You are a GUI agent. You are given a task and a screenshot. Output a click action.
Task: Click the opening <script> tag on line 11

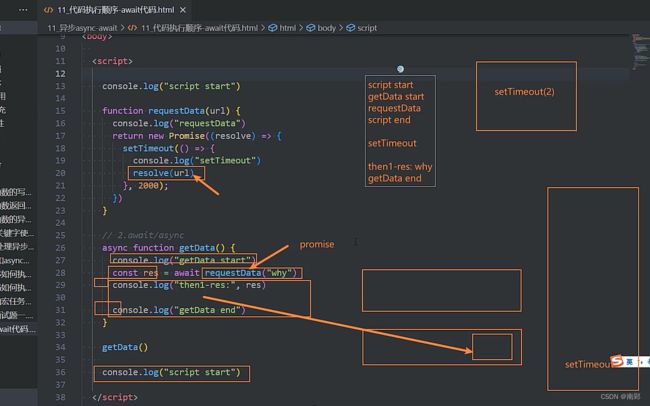(x=112, y=61)
